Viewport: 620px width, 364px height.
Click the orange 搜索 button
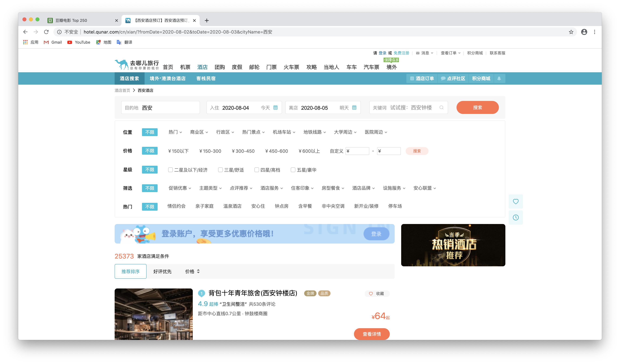point(477,107)
